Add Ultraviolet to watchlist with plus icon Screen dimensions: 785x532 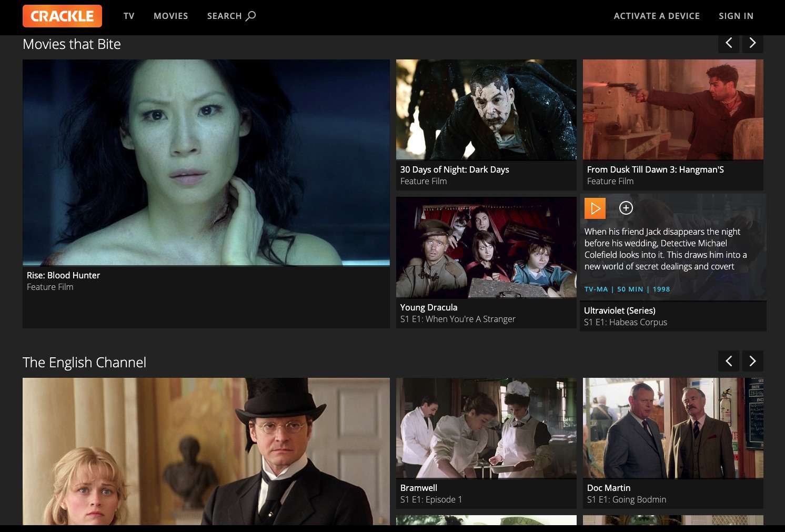pyautogui.click(x=626, y=208)
